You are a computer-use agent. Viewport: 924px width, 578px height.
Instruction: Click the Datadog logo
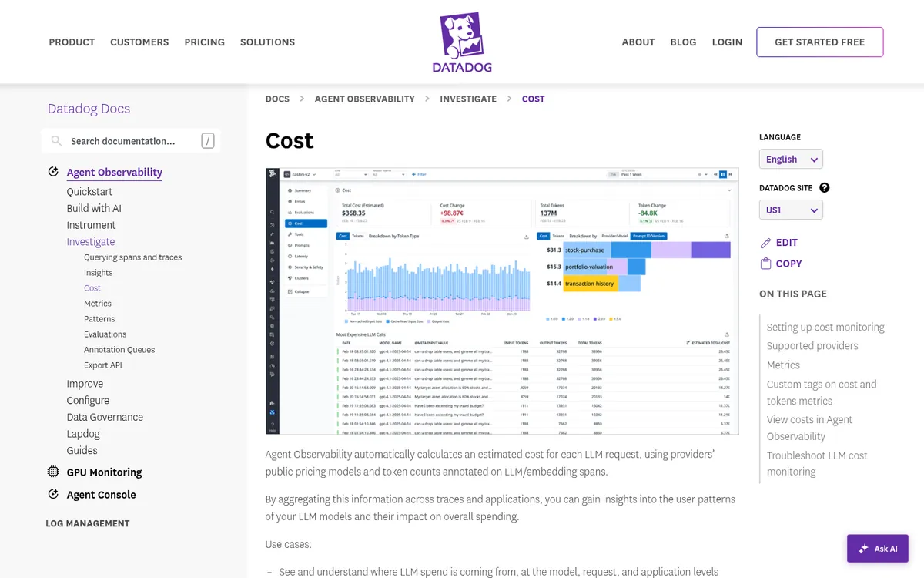(x=462, y=42)
